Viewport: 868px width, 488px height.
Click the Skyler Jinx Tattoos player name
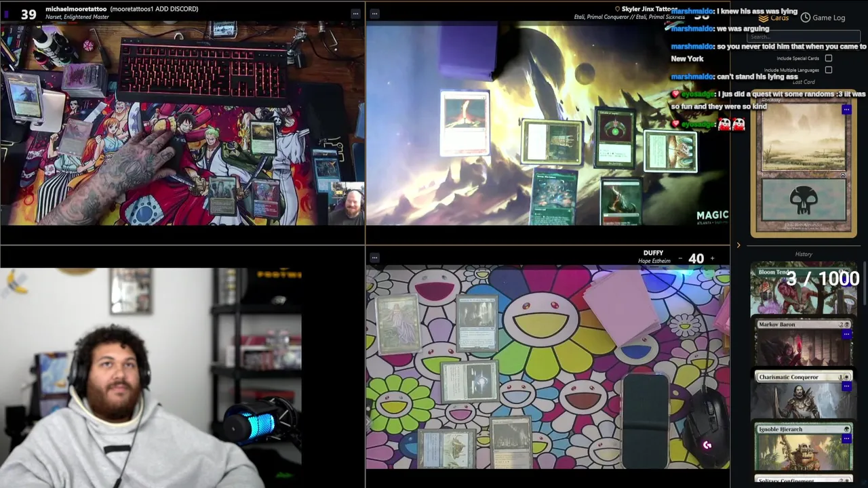[649, 9]
